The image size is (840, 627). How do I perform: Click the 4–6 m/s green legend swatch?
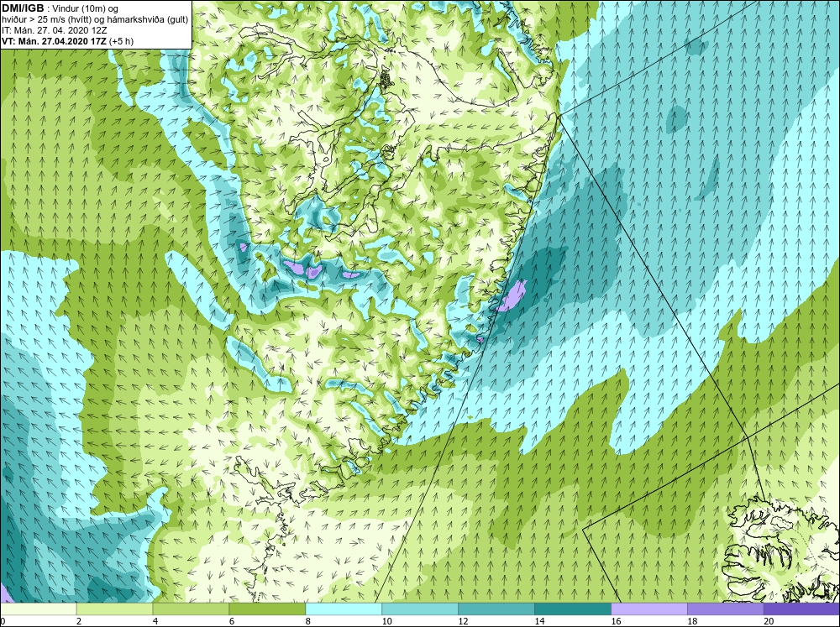[191, 609]
